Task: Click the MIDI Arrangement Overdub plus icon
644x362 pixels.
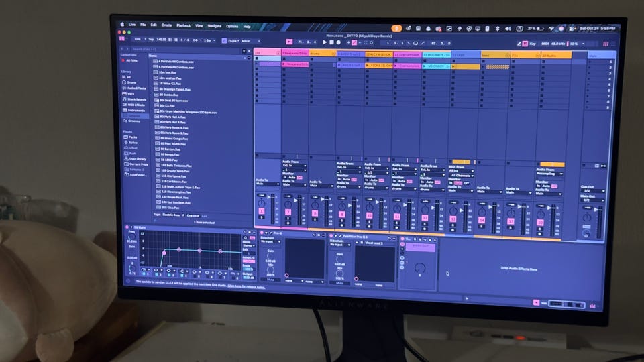Action: point(348,43)
